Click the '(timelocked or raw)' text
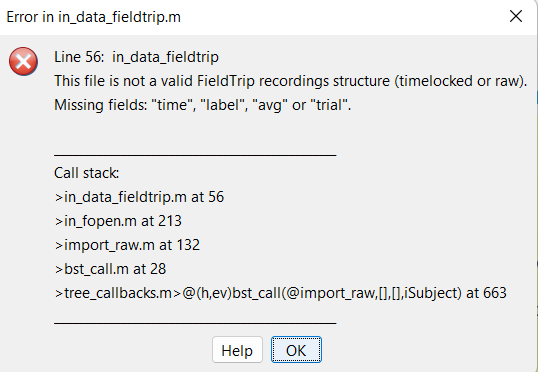The height and width of the screenshot is (372, 538). click(460, 81)
